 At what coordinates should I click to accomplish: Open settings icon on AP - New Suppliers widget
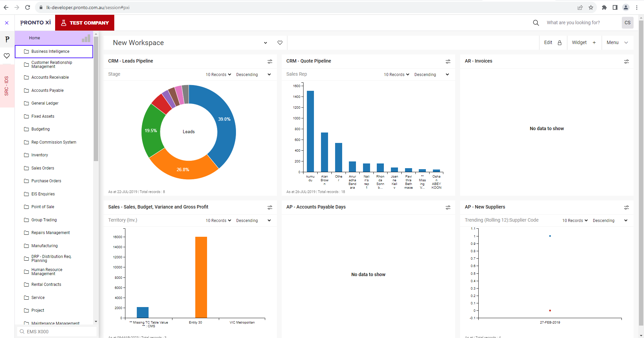point(626,208)
